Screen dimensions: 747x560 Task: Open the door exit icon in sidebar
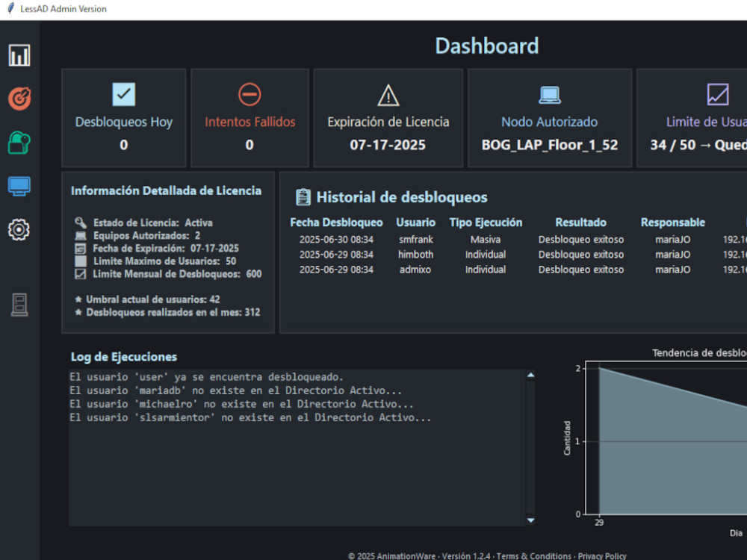click(x=19, y=305)
